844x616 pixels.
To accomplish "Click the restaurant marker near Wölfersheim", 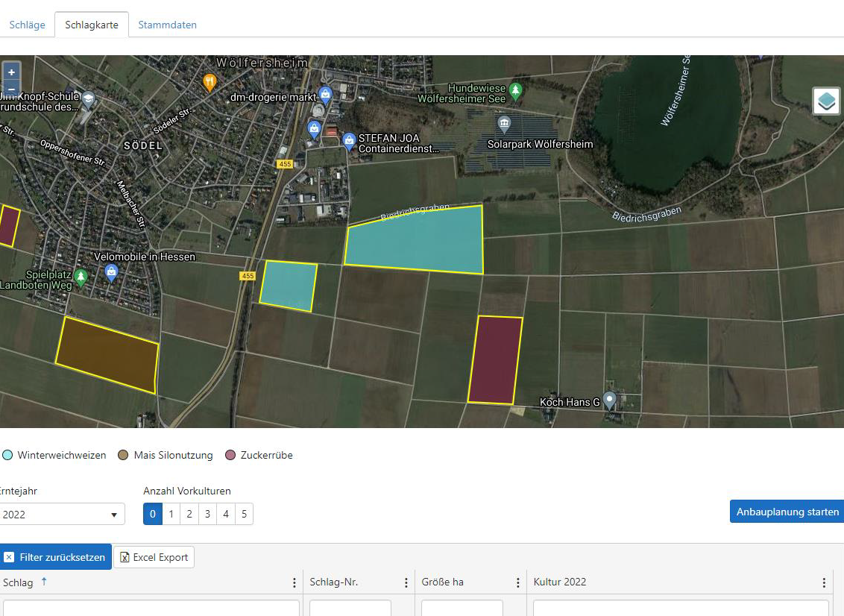I will coord(210,81).
